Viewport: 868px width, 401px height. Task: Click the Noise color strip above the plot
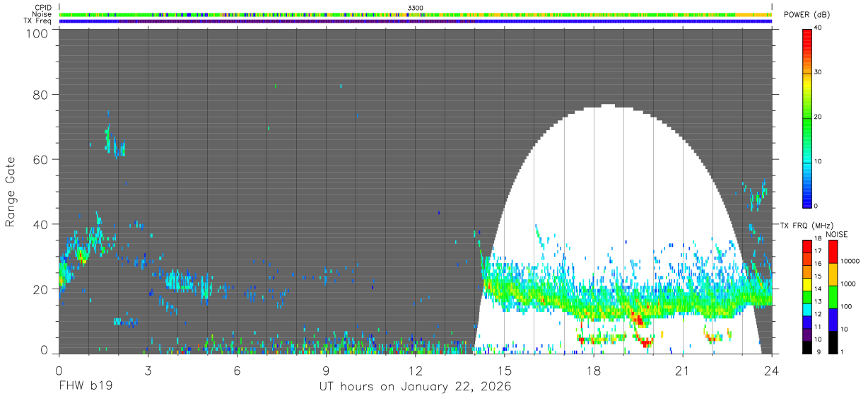click(x=416, y=14)
